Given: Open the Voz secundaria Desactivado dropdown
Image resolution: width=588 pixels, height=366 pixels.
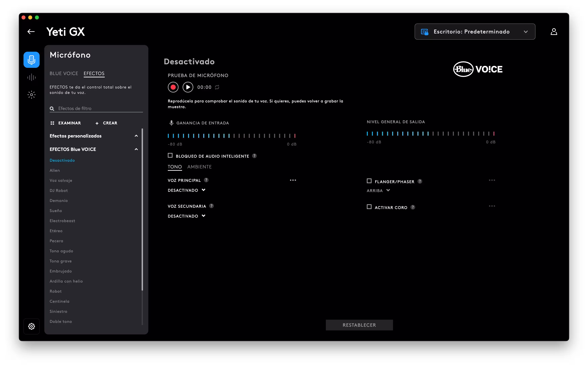Looking at the screenshot, I should tap(186, 216).
